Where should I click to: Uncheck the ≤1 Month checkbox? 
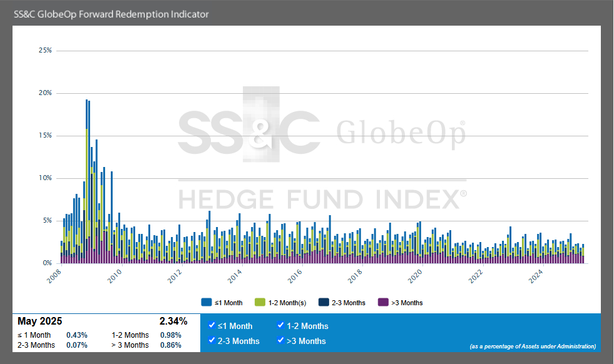click(211, 326)
